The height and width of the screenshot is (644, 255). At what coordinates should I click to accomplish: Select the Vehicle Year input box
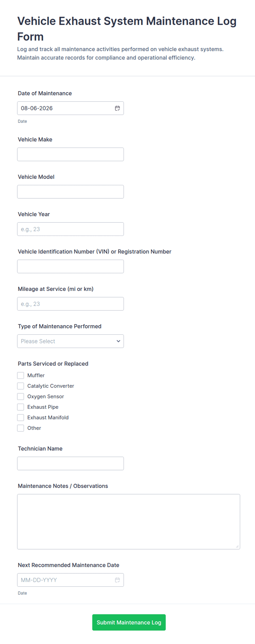tap(70, 229)
